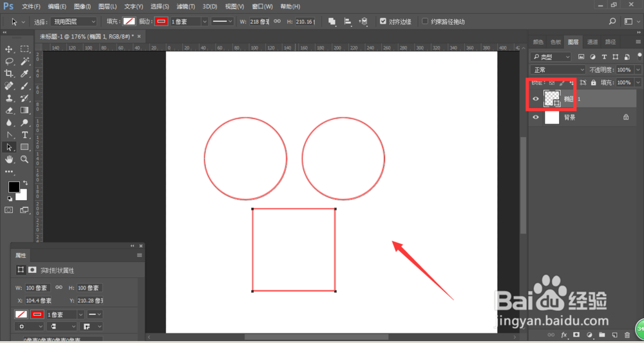Open the 图像(I) menu
The height and width of the screenshot is (343, 644).
tap(82, 6)
